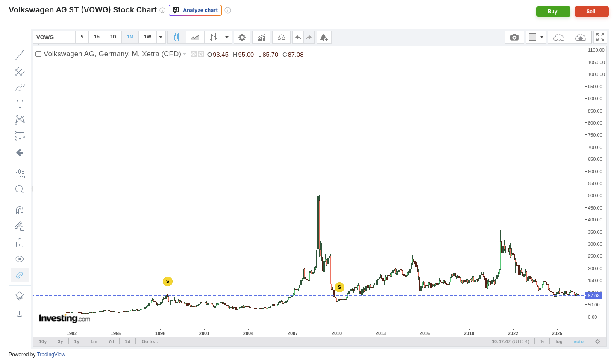Toggle lock all drawing tools
This screenshot has width=614, height=364.
(x=20, y=243)
